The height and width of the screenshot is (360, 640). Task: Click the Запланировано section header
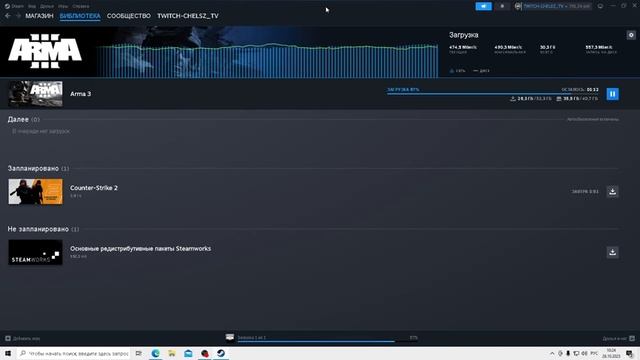38,168
